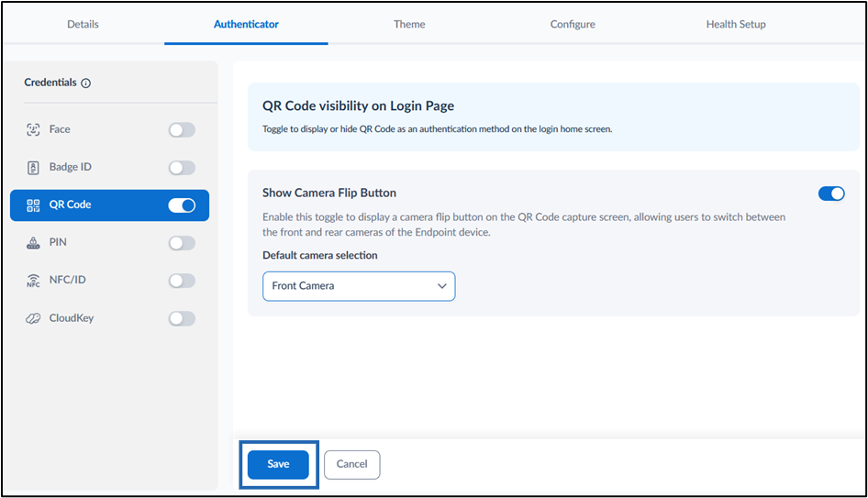Screen dimensions: 868x498
Task: Turn off Show Camera Flip Button toggle
Action: pos(831,194)
